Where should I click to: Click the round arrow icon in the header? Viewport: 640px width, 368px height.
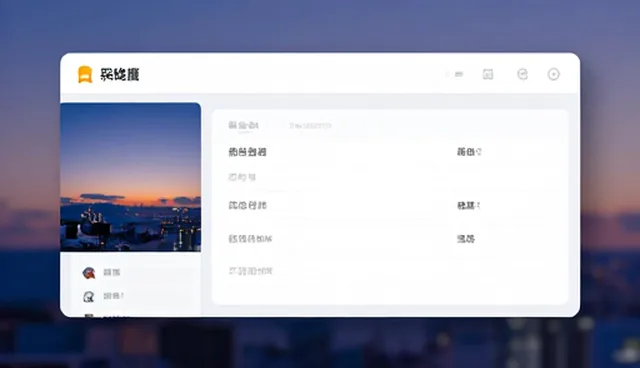coord(522,74)
